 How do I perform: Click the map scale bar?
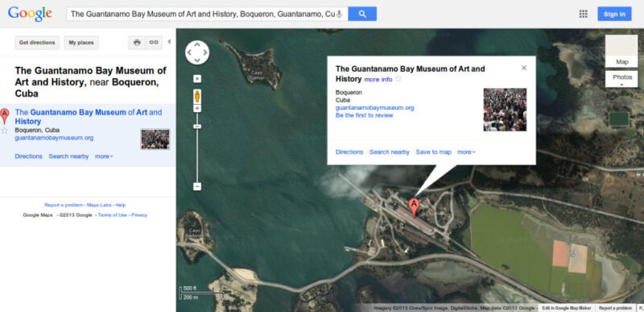201,293
